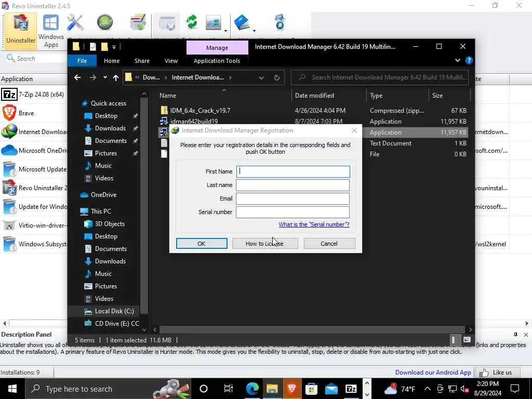Viewport: 532px width, 399px height.
Task: Click the How to License button
Action: (264, 243)
